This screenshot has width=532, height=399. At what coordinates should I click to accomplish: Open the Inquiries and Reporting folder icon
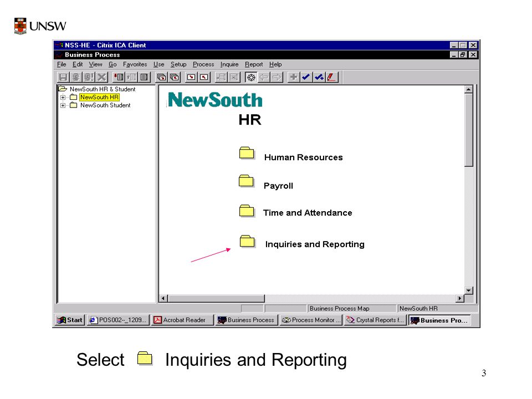click(x=247, y=241)
